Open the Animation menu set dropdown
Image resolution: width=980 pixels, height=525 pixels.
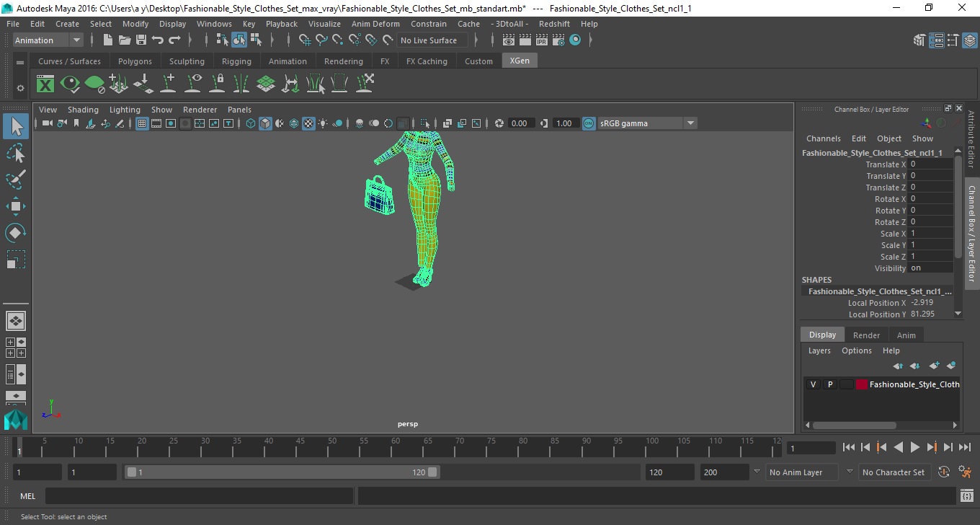click(x=48, y=40)
